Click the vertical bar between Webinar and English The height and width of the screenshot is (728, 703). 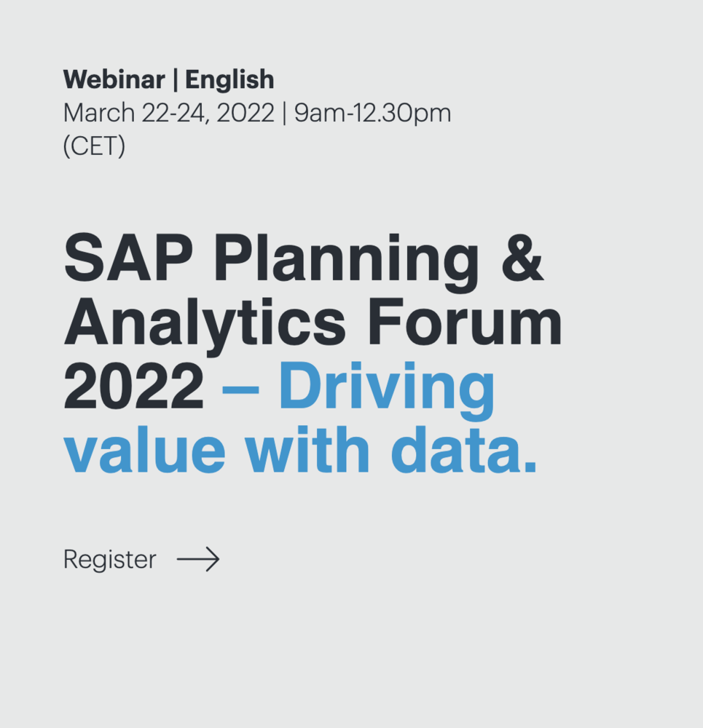pyautogui.click(x=175, y=80)
